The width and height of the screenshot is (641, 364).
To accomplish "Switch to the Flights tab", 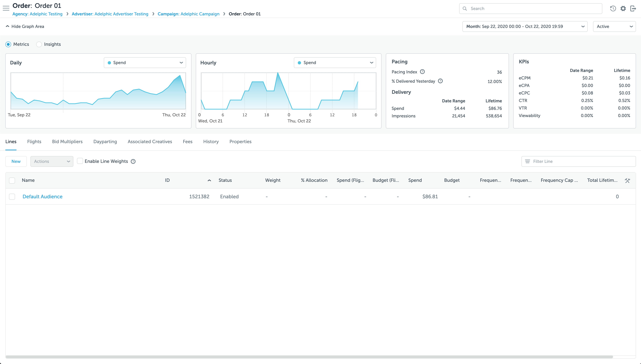I will [x=34, y=142].
